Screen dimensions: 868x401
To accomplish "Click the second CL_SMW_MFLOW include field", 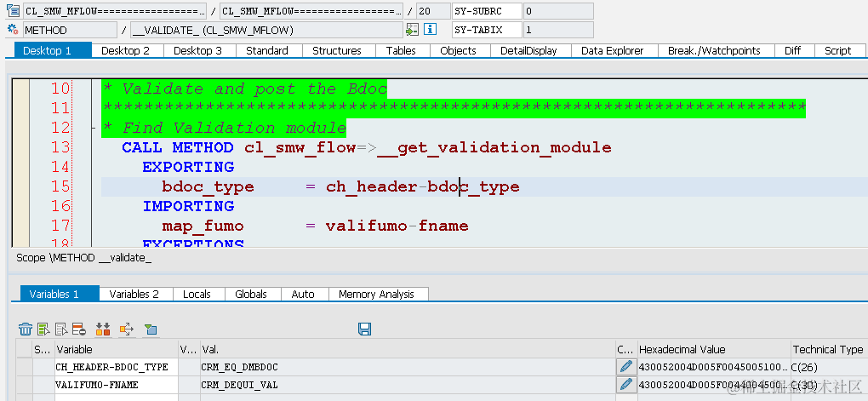I will [311, 11].
